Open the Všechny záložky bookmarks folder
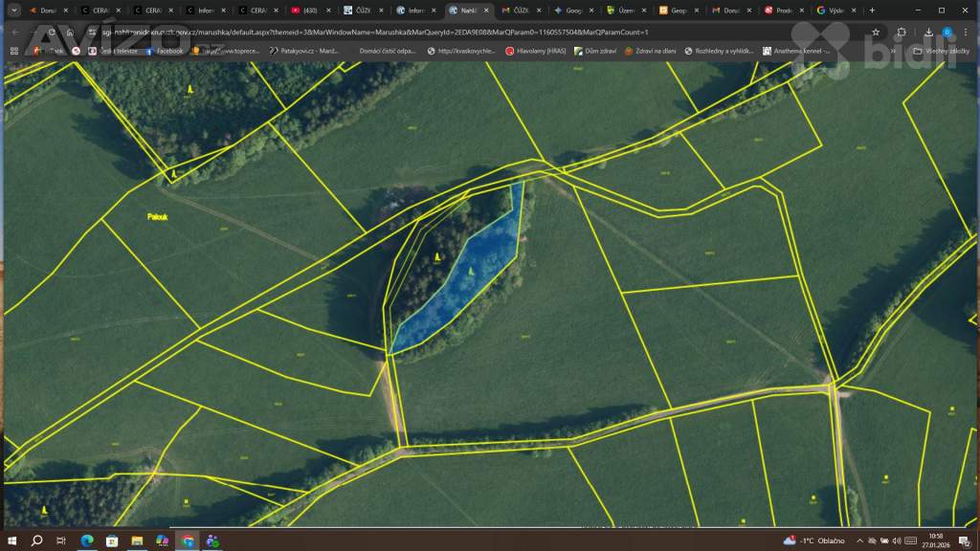 pyautogui.click(x=941, y=51)
